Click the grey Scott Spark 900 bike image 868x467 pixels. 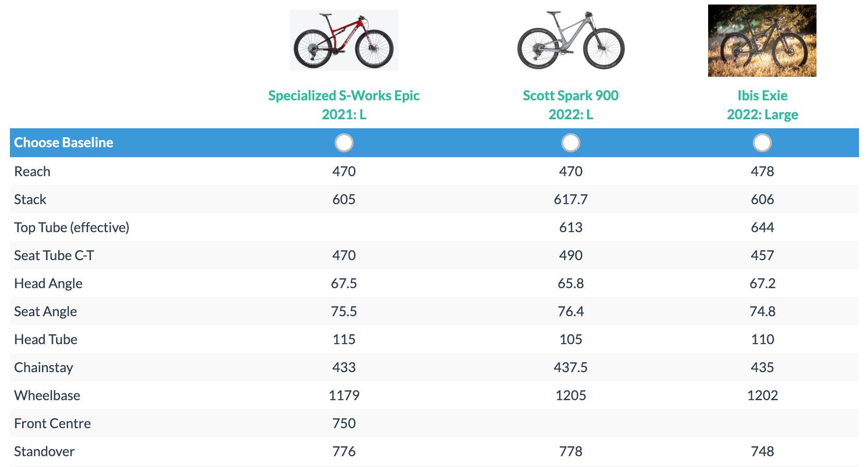click(x=570, y=40)
